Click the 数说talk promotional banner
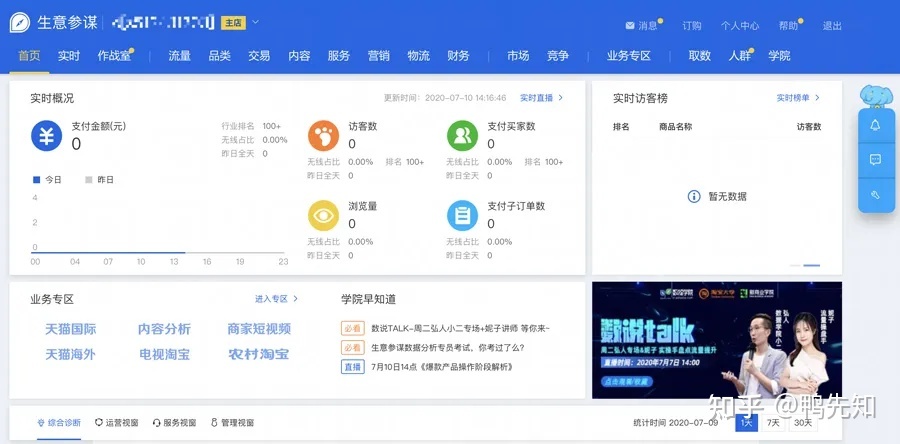Viewport: 900px width, 444px height. click(x=717, y=340)
